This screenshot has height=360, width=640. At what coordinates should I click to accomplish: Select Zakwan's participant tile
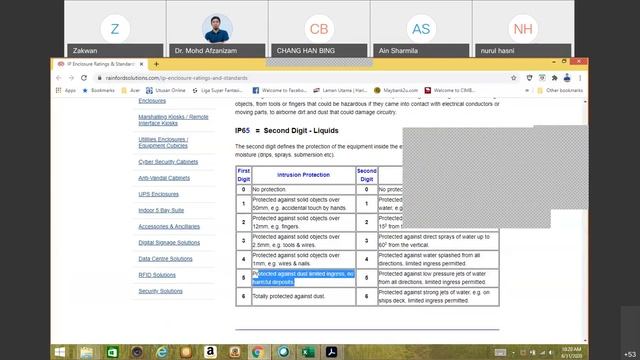point(115,29)
